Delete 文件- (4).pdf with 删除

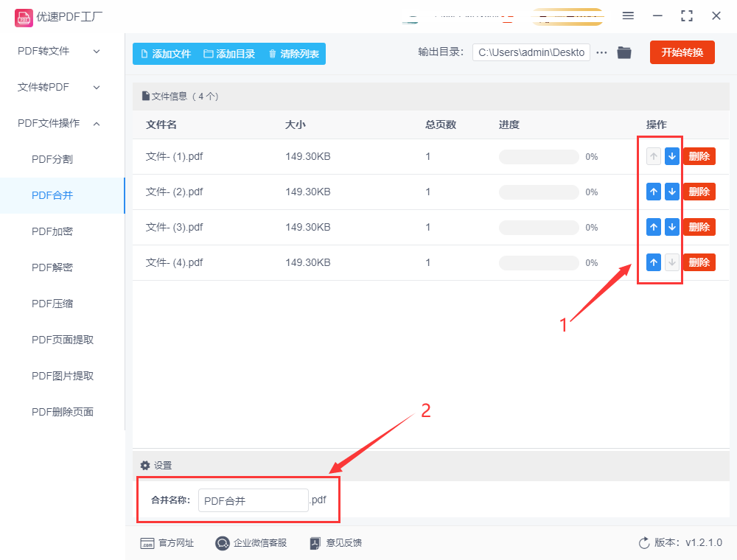[x=699, y=262]
